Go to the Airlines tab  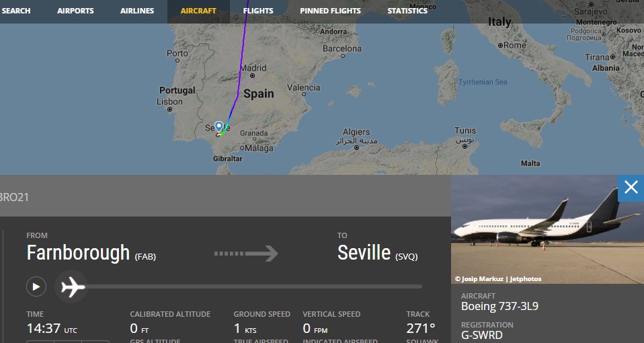[x=137, y=11]
